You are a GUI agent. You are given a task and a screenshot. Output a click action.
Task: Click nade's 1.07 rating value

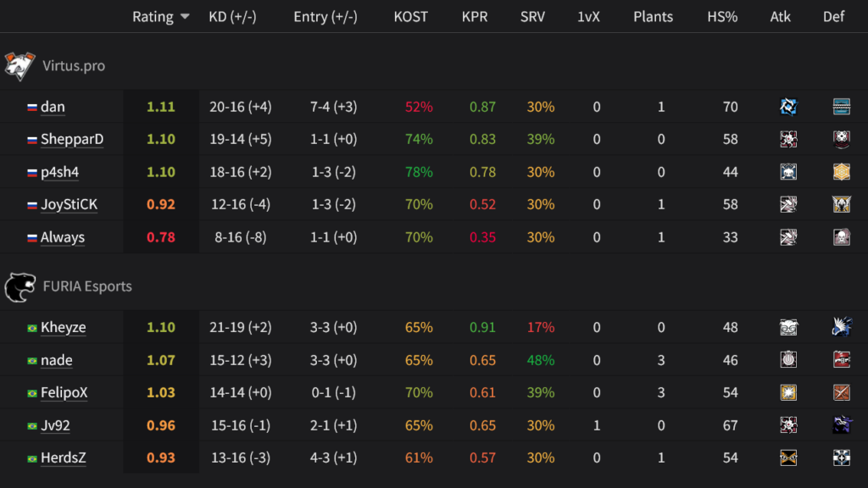pos(161,360)
